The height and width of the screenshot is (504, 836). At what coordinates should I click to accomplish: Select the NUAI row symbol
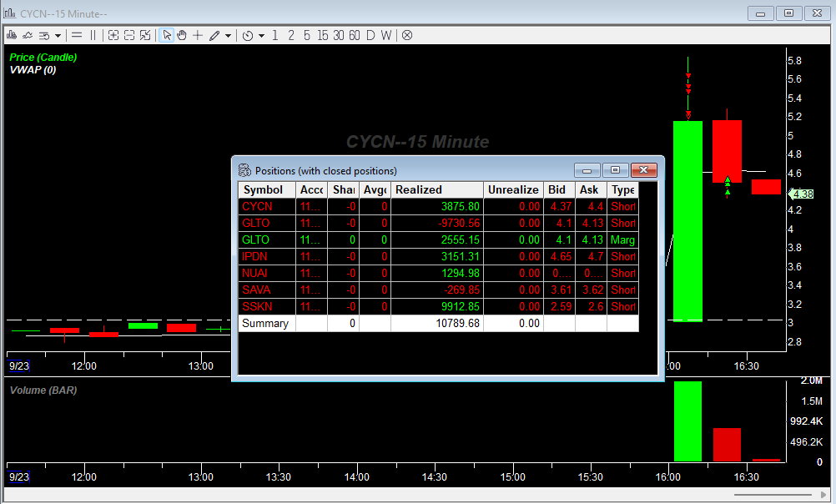254,273
